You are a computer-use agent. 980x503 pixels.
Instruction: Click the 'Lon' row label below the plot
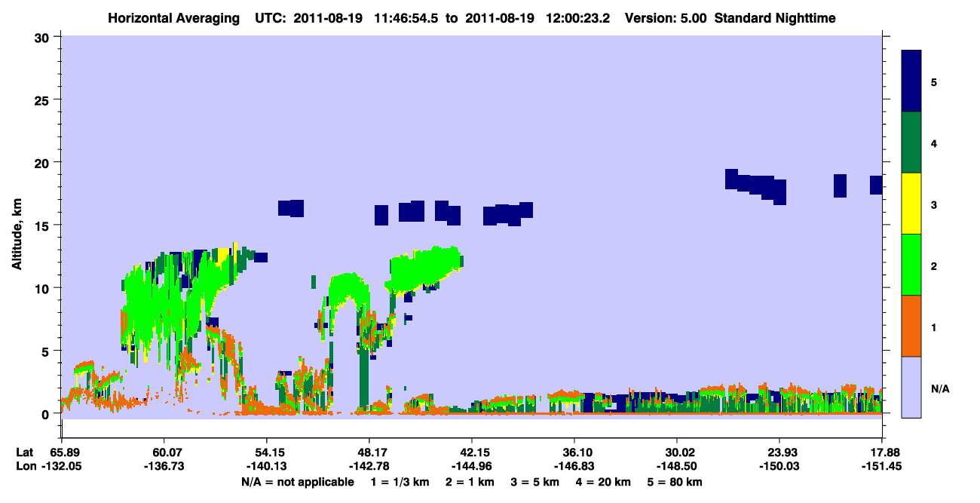click(26, 467)
